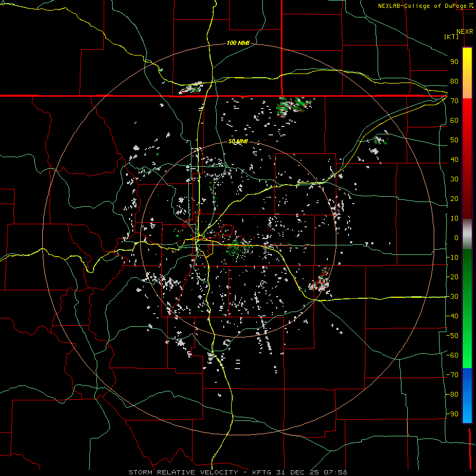Click the 0 value on velocity scale
Viewport: 476px width, 476px height.
[456, 237]
